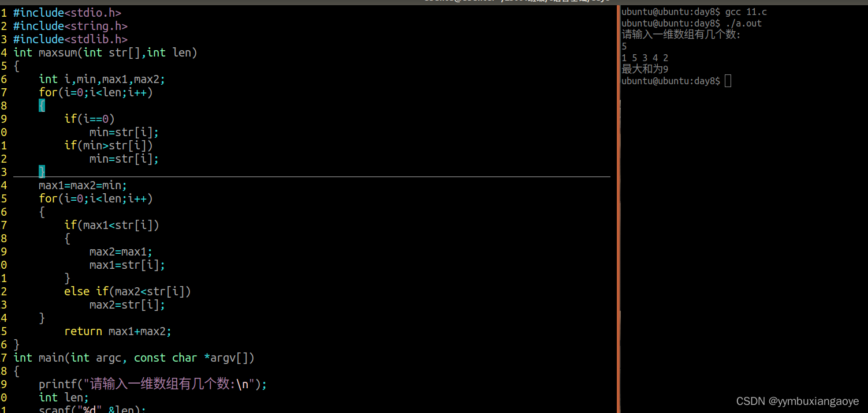Focus the right terminal prompt cursor
The height and width of the screenshot is (413, 868).
[727, 81]
